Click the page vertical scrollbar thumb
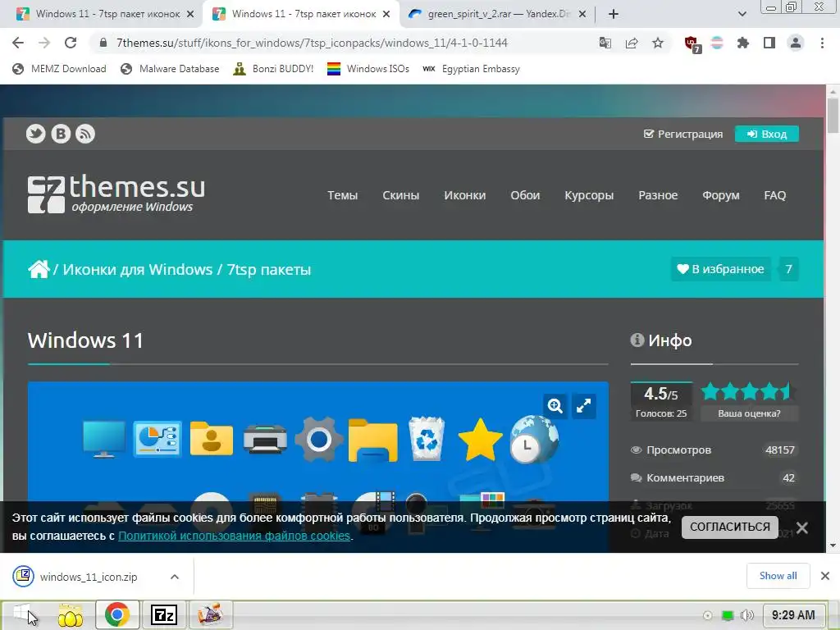The image size is (840, 630). tap(833, 115)
